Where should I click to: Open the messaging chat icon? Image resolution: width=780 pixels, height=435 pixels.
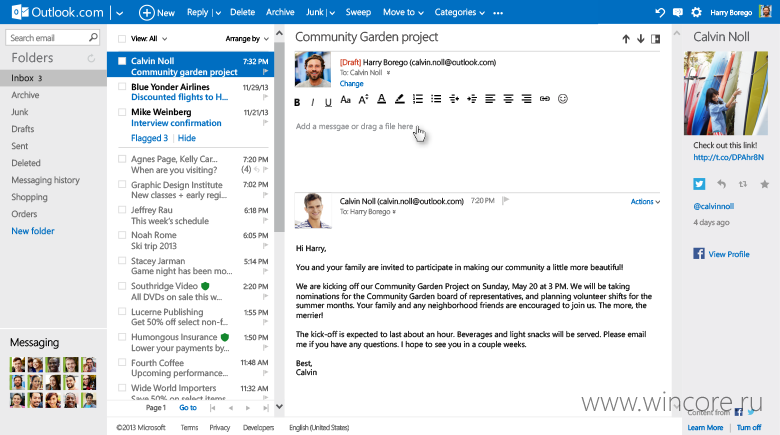tap(678, 12)
